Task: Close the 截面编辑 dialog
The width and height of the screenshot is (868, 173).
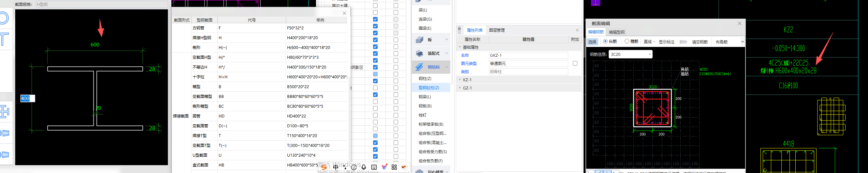Action: coord(740,23)
